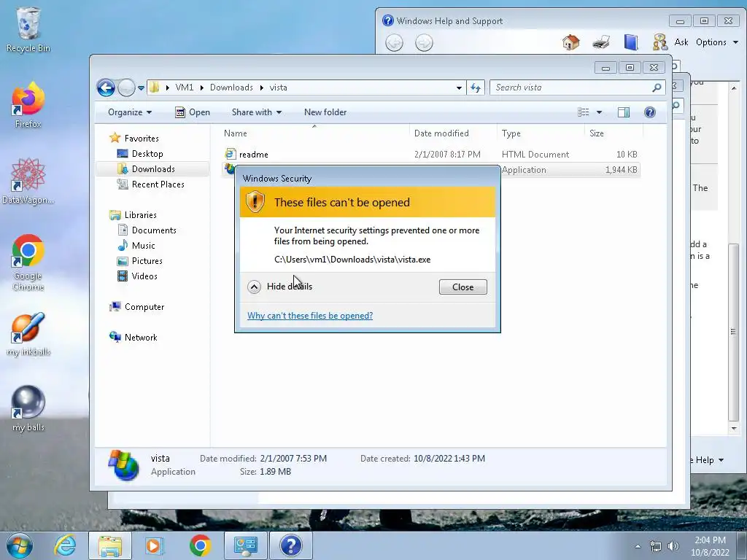Open Explorer help question mark icon
The height and width of the screenshot is (560, 747).
click(650, 112)
